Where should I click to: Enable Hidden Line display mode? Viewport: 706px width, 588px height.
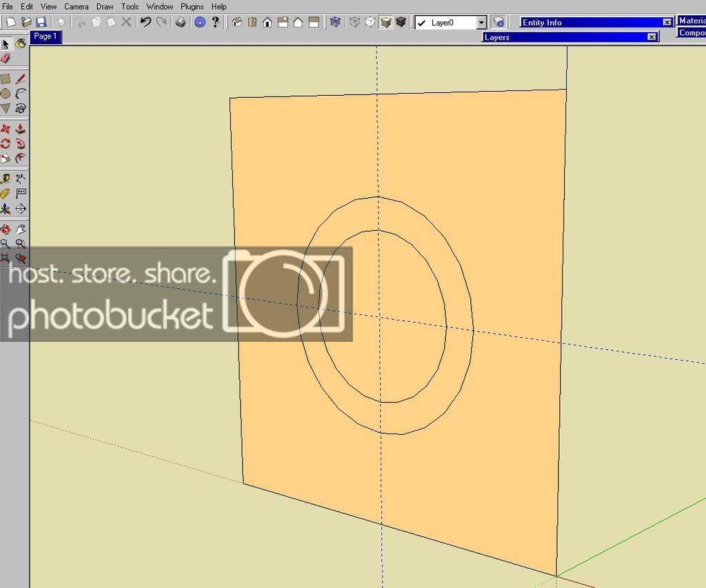pos(370,22)
